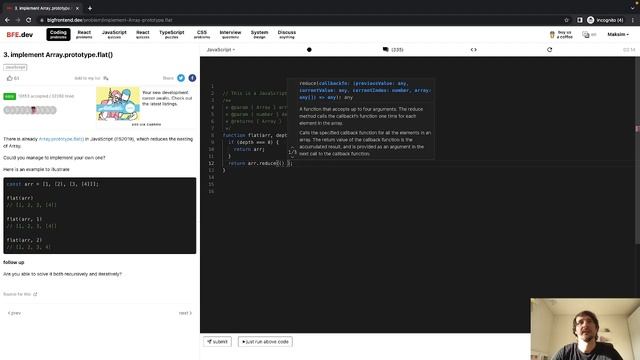
Task: Open the notifications chat icon in header
Action: click(x=586, y=35)
